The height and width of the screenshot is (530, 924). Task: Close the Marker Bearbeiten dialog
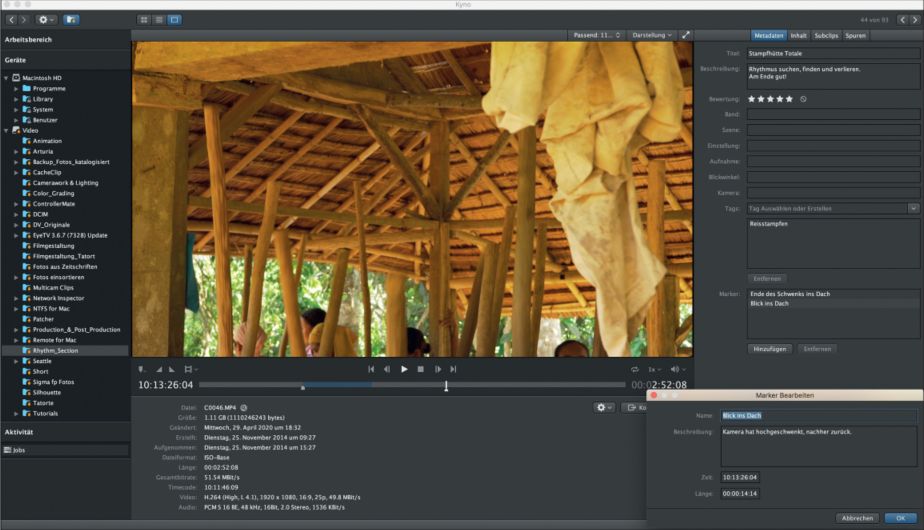tap(654, 396)
